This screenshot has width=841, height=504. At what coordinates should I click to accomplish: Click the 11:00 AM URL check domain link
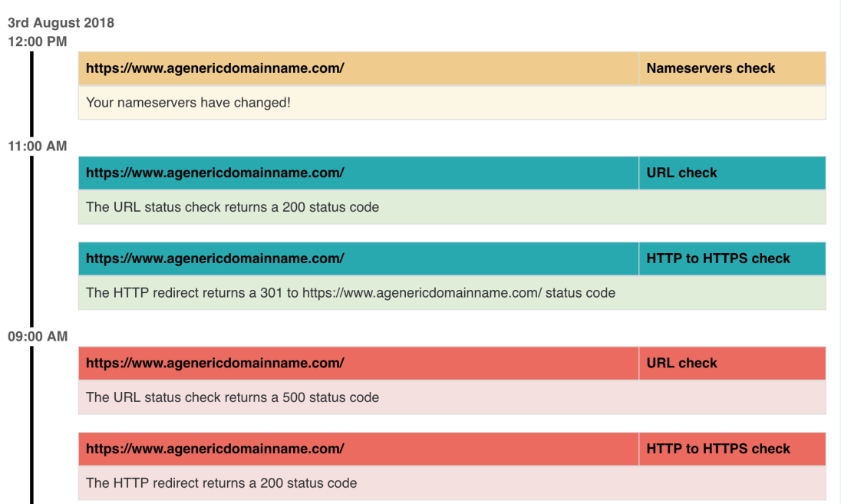215,173
